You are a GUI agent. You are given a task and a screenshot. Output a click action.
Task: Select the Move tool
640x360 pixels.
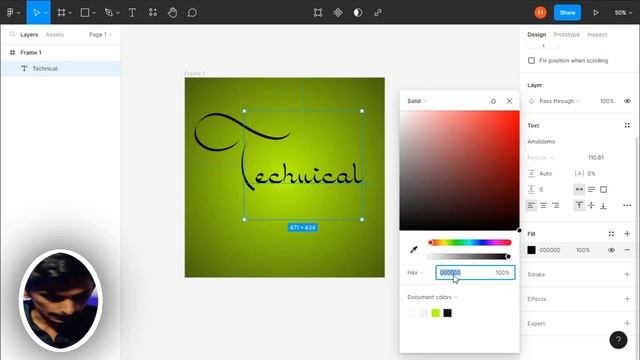[36, 13]
